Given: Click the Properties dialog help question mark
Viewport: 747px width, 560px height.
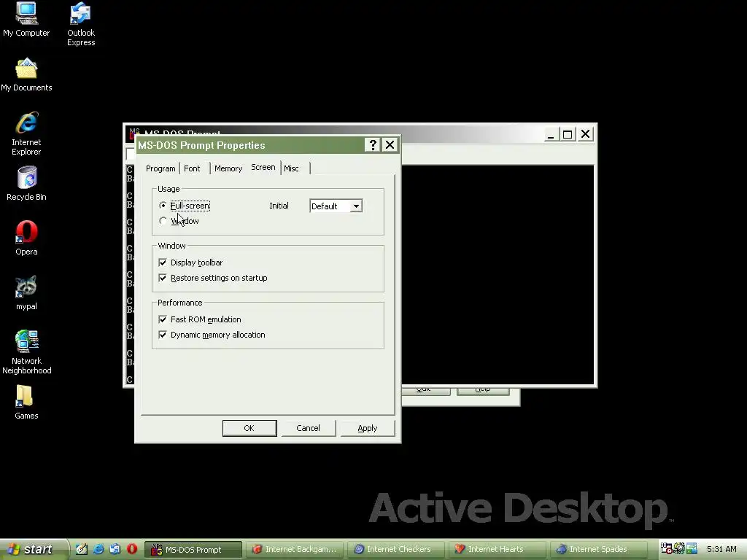Looking at the screenshot, I should point(373,145).
